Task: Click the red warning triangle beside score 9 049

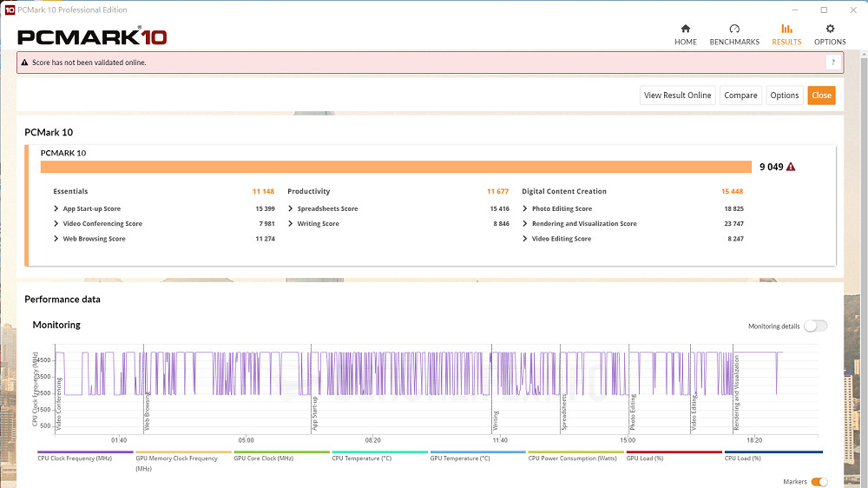Action: click(x=791, y=167)
